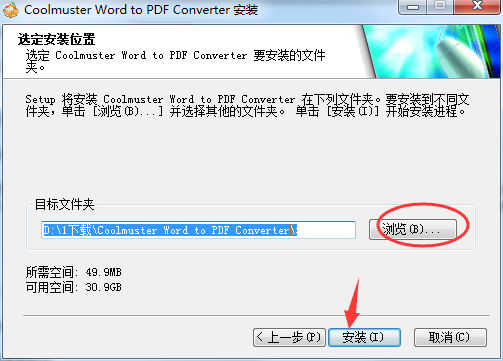Click the 所需空间: 49.9MB text
Viewport: 503px width, 361px height.
tap(74, 272)
